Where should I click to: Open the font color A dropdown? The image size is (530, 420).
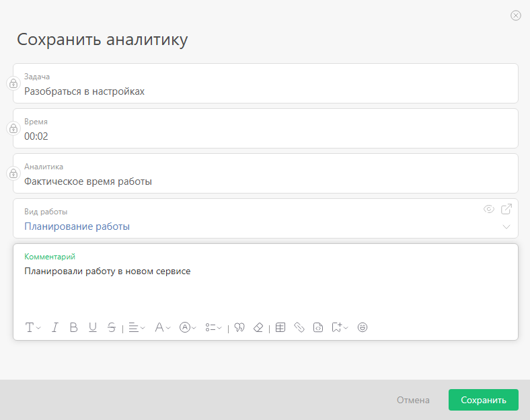pos(163,327)
